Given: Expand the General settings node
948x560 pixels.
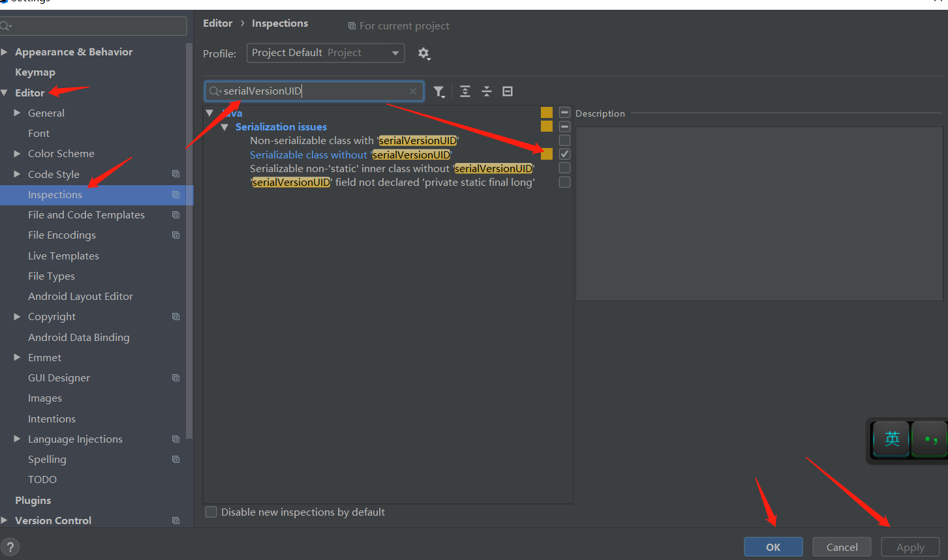Looking at the screenshot, I should 17,113.
